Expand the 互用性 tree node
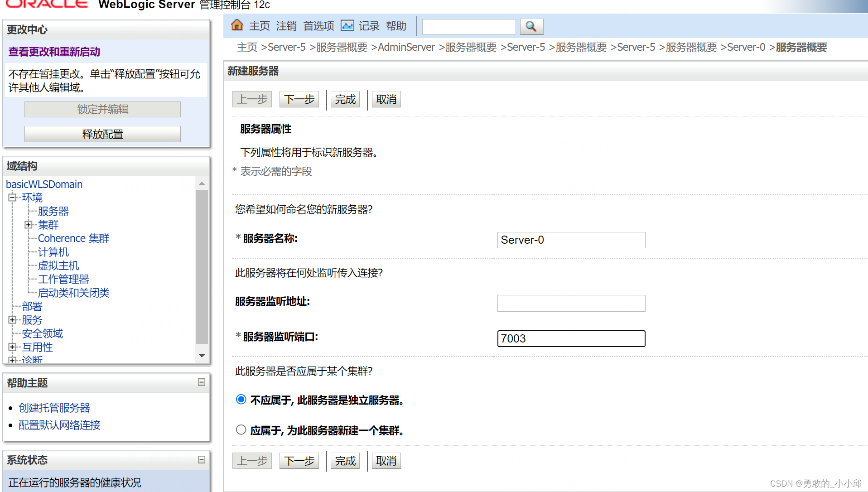This screenshot has height=492, width=868. click(x=13, y=347)
